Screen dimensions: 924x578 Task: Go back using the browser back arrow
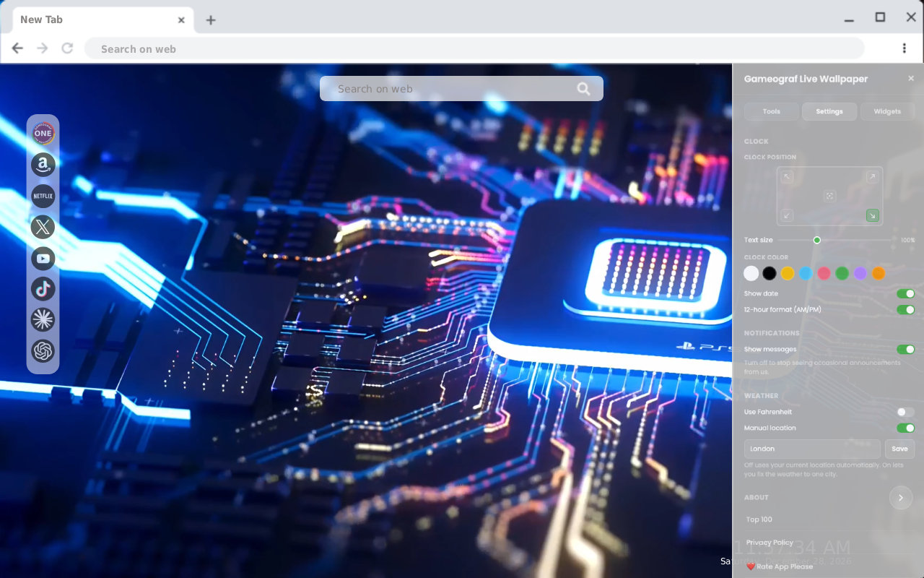(17, 48)
